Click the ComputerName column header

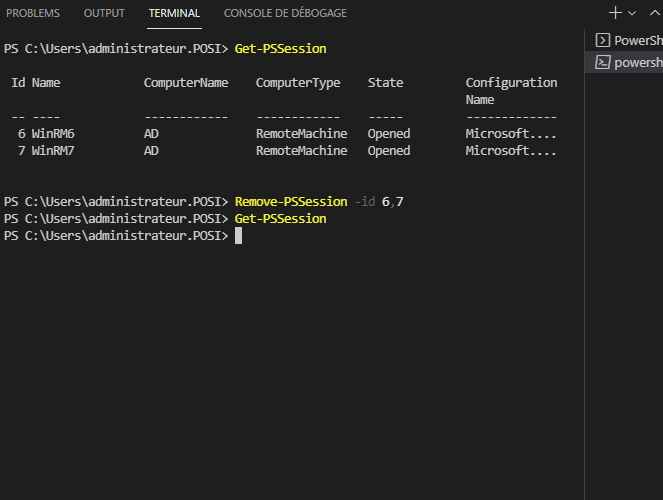186,83
